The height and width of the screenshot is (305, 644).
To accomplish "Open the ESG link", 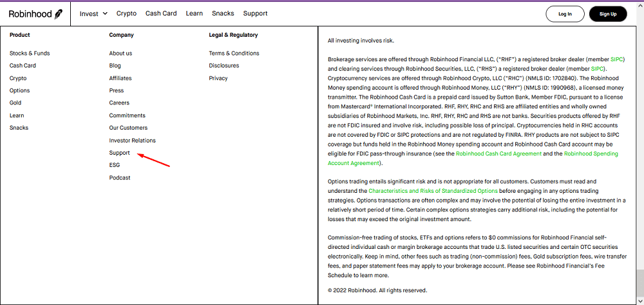I will point(115,165).
